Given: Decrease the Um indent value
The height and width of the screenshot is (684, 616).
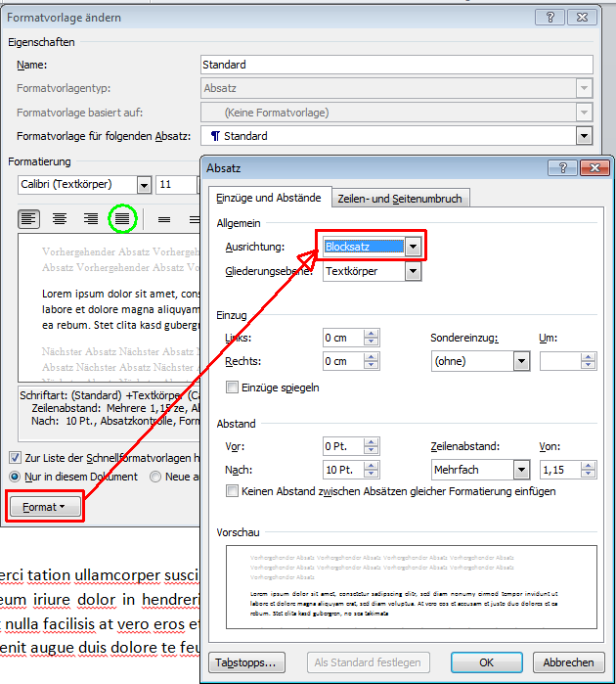Looking at the screenshot, I should [588, 366].
